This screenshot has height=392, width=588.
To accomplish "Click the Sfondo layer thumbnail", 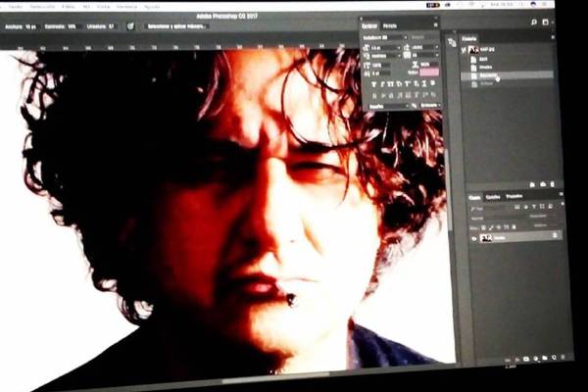I will 486,237.
